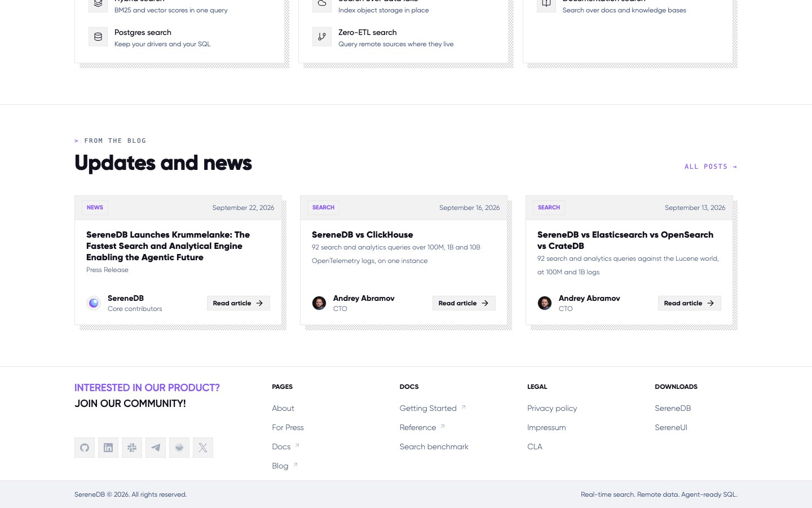The width and height of the screenshot is (812, 508).
Task: Read the Krummelanke launch article
Action: tap(239, 303)
